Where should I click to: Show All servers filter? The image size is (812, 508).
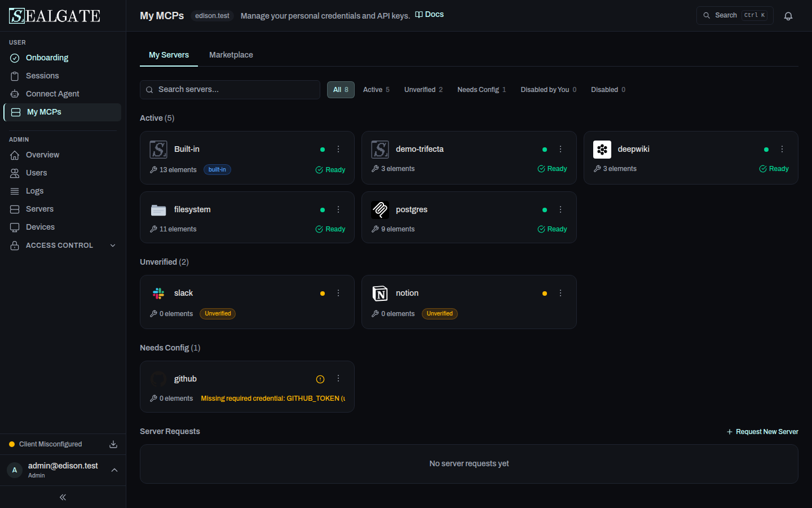pos(341,90)
